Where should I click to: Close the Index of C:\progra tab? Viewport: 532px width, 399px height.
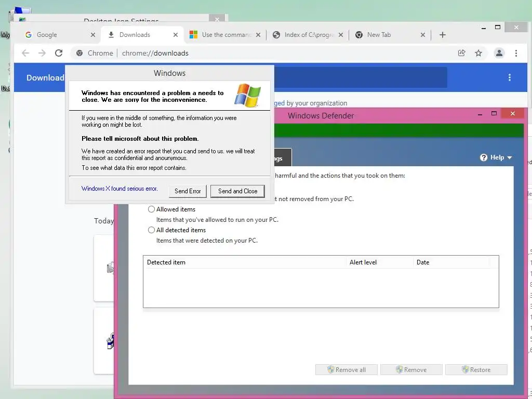(341, 35)
